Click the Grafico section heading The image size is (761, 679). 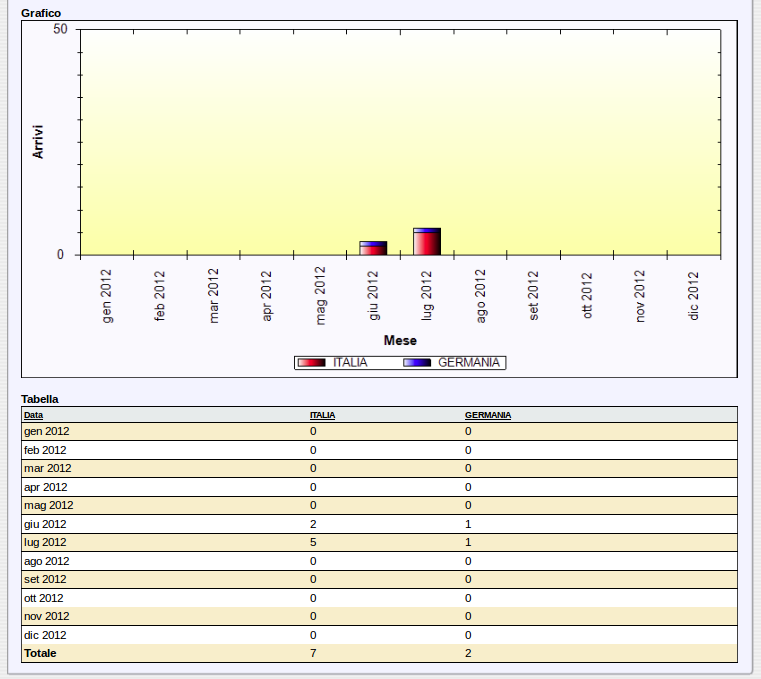tap(41, 13)
